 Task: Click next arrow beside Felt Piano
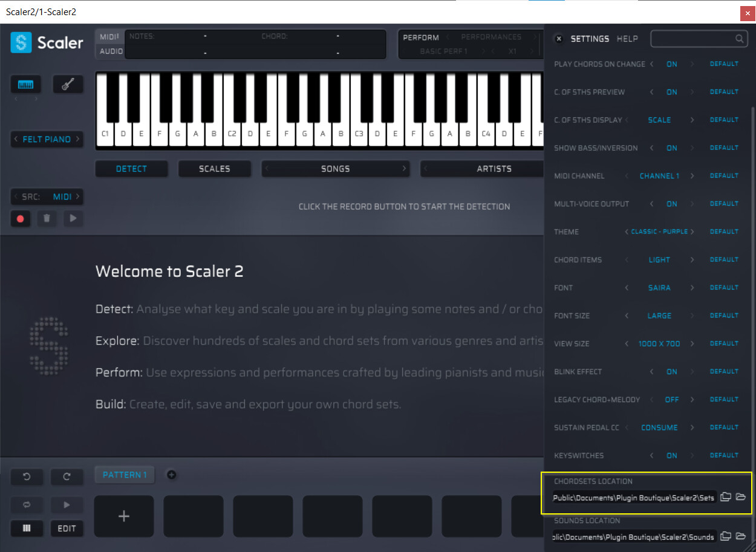pyautogui.click(x=78, y=140)
